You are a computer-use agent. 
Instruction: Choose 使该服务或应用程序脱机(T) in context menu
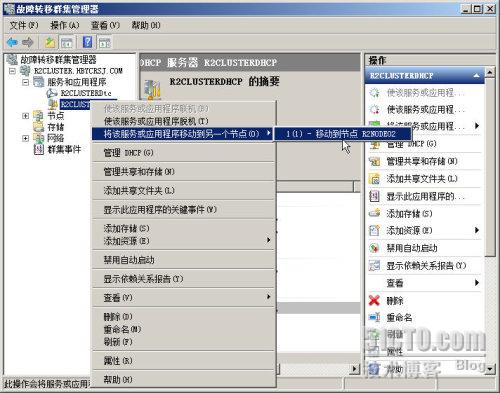[184, 121]
